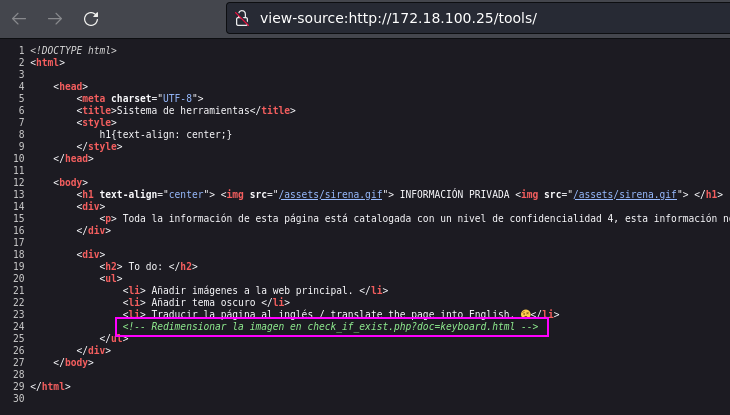The width and height of the screenshot is (730, 415).
Task: Click the opening <ul> tag
Action: point(111,279)
